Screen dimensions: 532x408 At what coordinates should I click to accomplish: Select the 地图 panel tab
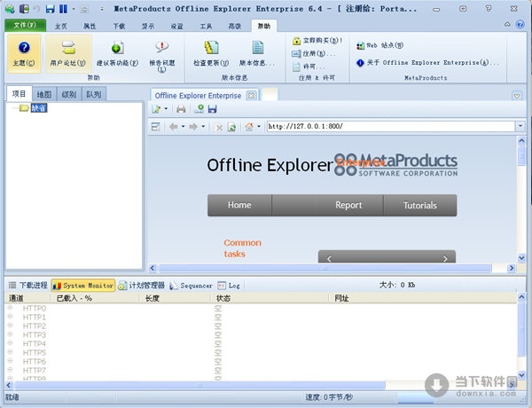(x=44, y=94)
